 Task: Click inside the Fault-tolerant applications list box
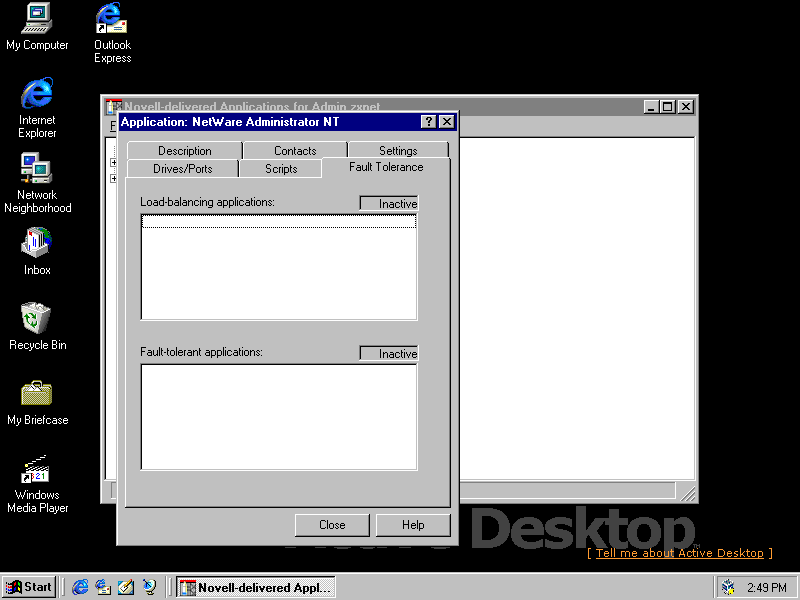point(279,417)
